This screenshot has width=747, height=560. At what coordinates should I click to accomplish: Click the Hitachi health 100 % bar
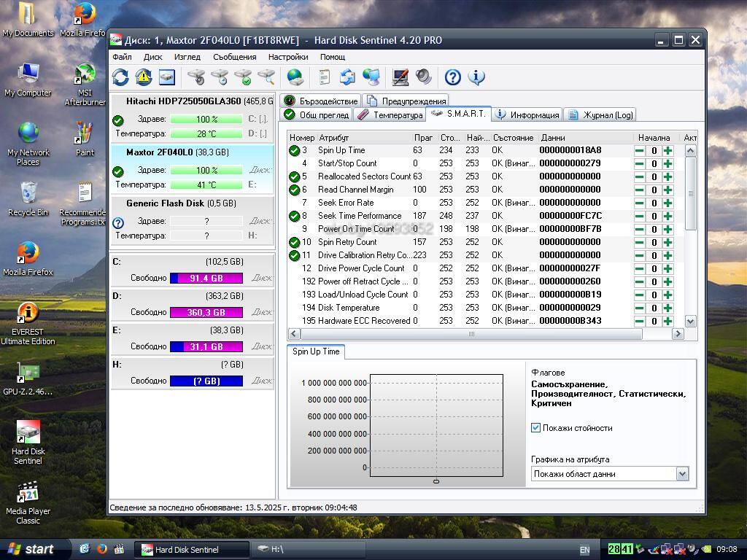click(206, 119)
